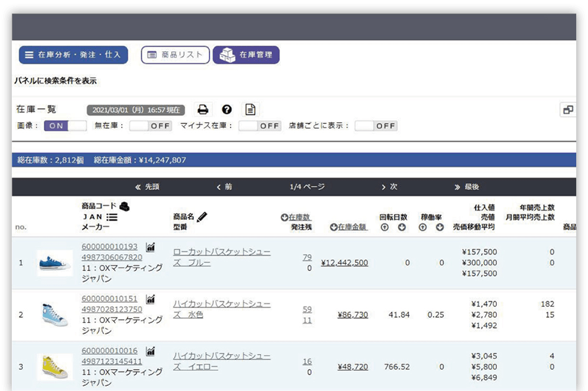This screenshot has height=391, width=588.
Task: Select the 在庫管理 tab
Action: (246, 55)
